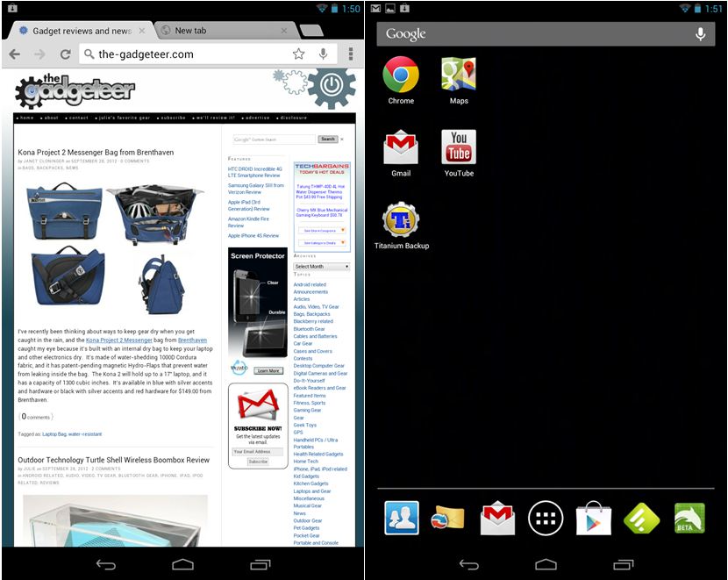Viewport: 728px width, 580px height.
Task: Open Chrome's three-dot overflow menu
Action: [351, 54]
